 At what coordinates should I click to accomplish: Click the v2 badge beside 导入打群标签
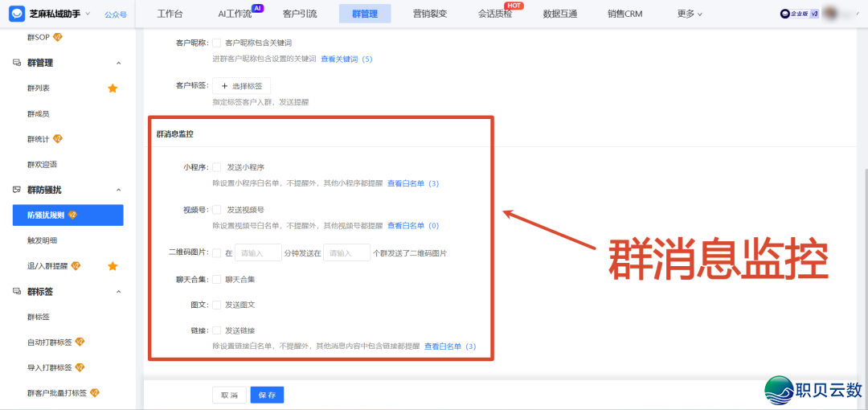coord(80,367)
